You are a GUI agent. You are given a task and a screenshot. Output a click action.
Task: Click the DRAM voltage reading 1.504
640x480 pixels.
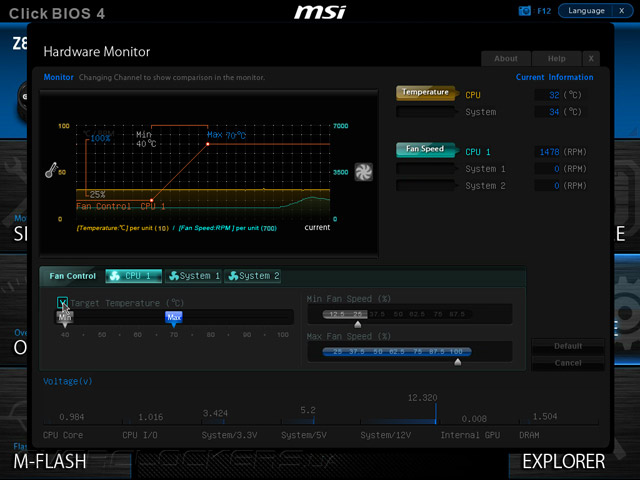544,417
